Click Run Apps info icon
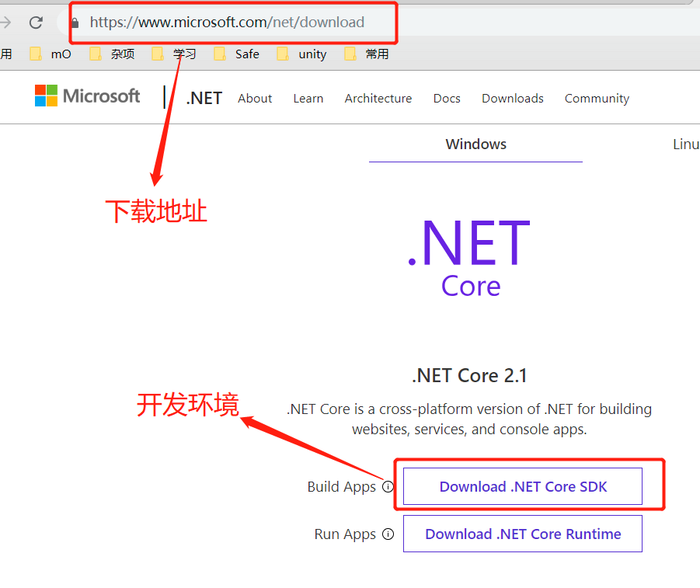Image resolution: width=700 pixels, height=588 pixels. pos(388,534)
